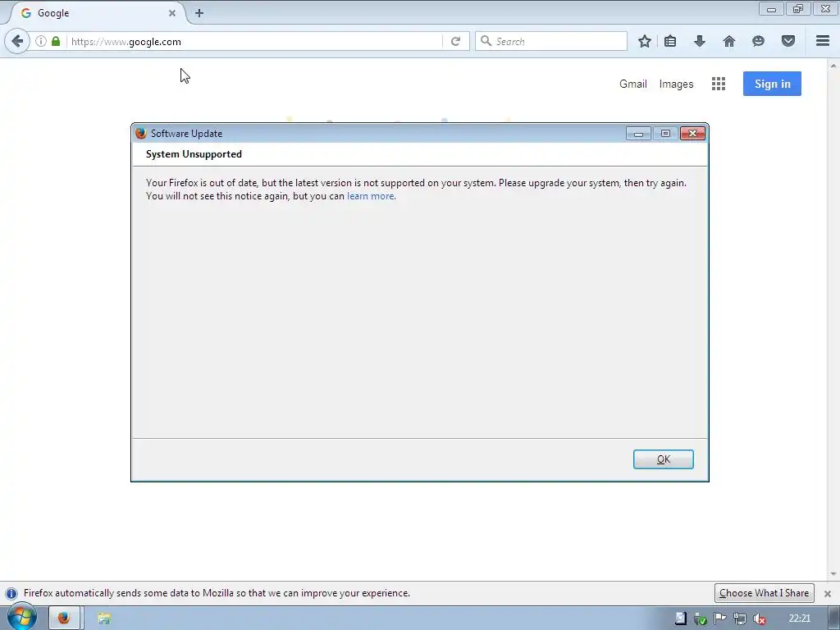Click the blue Sign in button
Screen dimensions: 840x630
pos(772,84)
